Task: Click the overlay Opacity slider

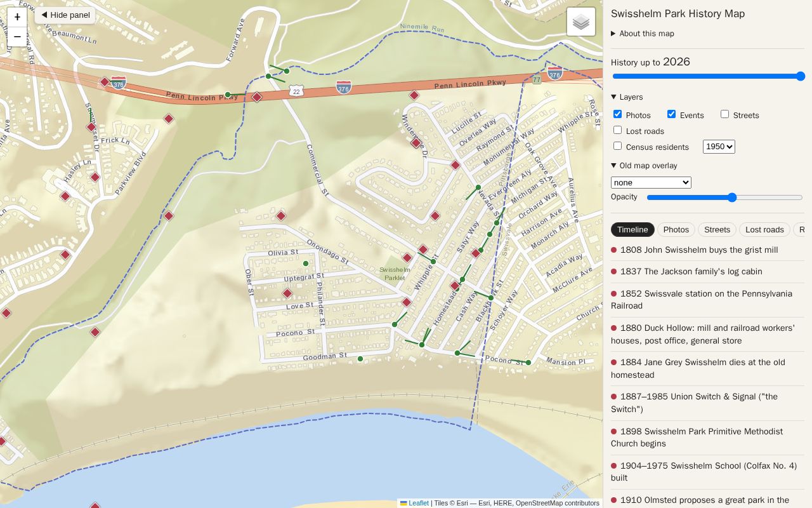Action: coord(725,197)
